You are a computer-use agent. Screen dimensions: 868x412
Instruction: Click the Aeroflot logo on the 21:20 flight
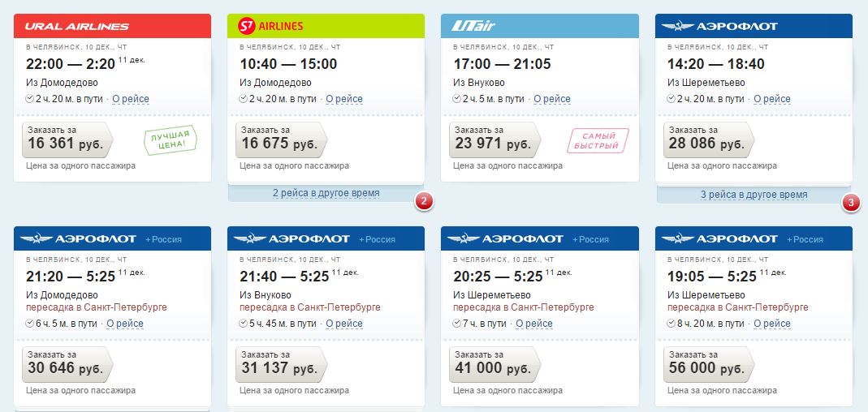[x=78, y=239]
